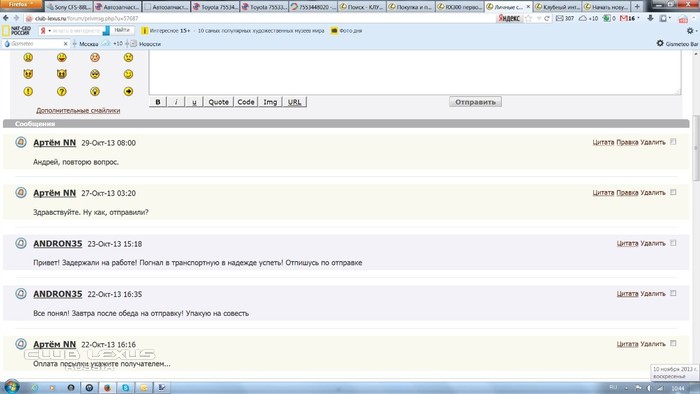Image resolution: width=700 pixels, height=394 pixels.
Task: Open the Windows Start button
Action: click(12, 386)
